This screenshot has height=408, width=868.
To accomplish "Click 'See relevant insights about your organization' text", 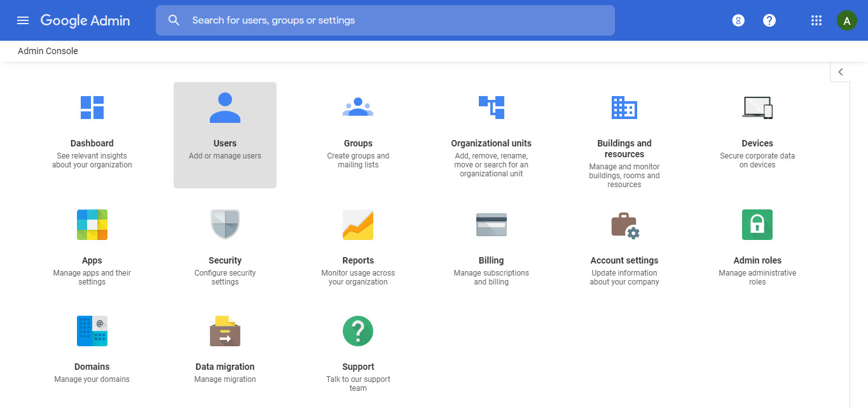I will click(92, 160).
